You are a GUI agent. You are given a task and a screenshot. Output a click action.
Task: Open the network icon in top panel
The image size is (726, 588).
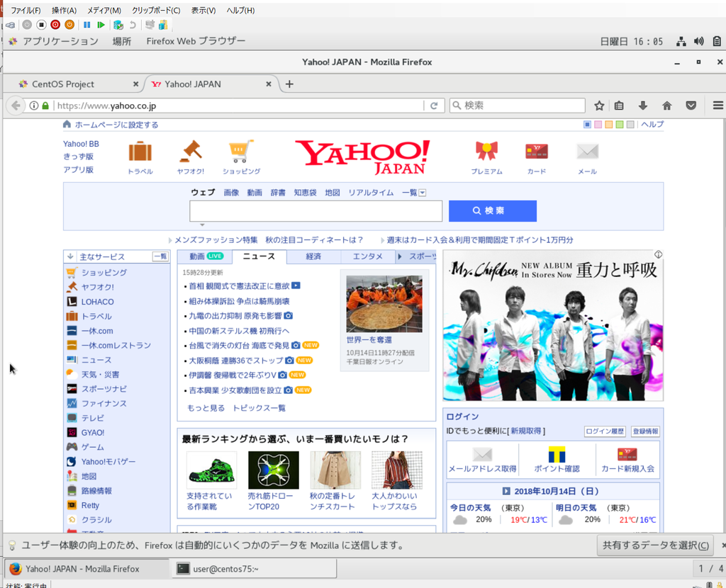tap(681, 41)
